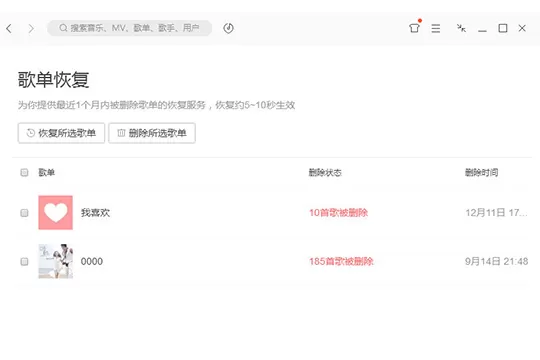The width and height of the screenshot is (540, 360).
Task: Click 恢复所选歌单 button
Action: pos(61,133)
